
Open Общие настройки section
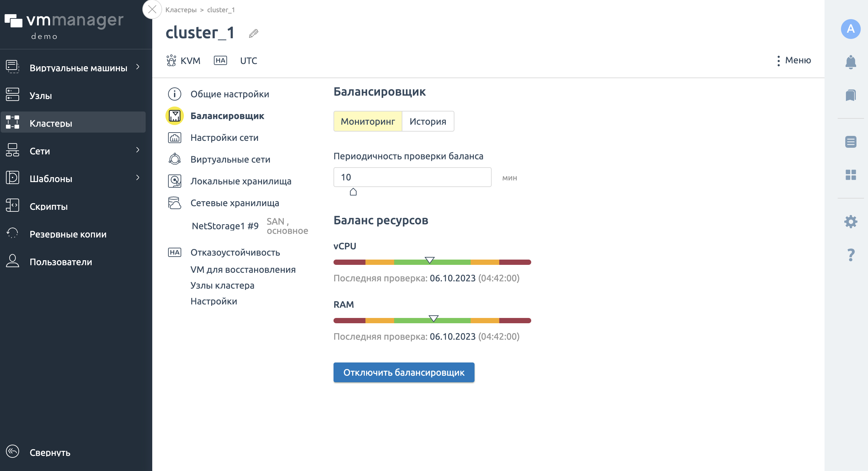229,94
